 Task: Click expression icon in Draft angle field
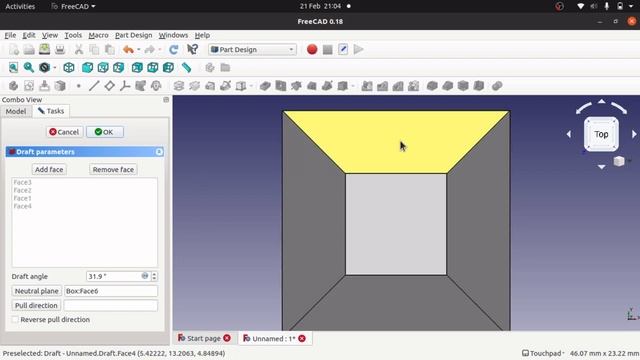[x=145, y=276]
